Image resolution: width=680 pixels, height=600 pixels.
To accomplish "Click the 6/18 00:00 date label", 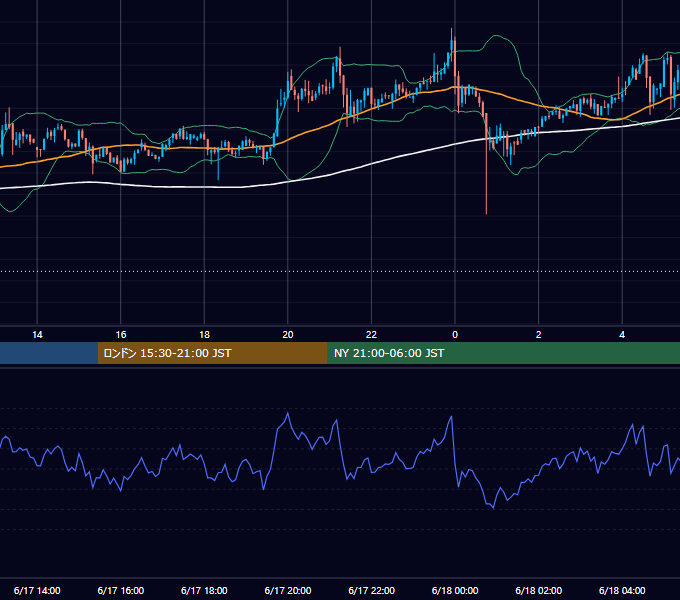I will (455, 590).
